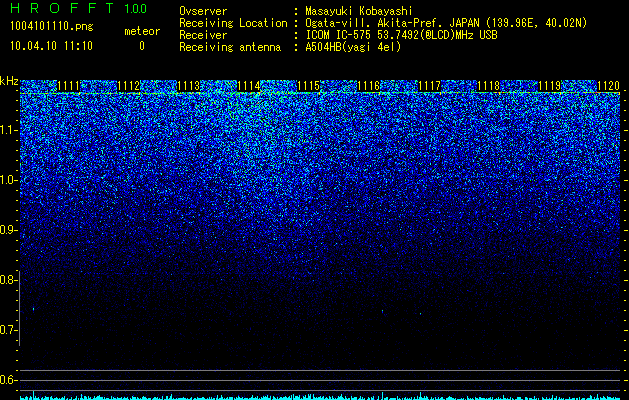Click the 1116 time marker

369,85
